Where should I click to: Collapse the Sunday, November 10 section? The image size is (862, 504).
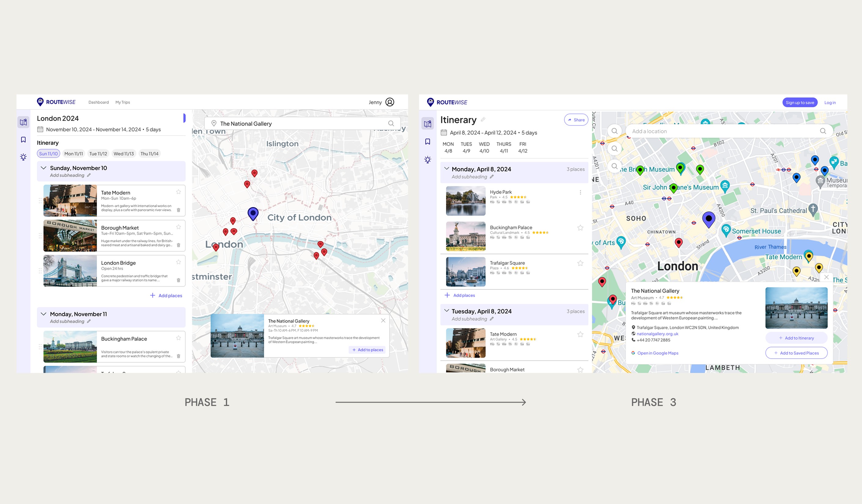click(43, 168)
